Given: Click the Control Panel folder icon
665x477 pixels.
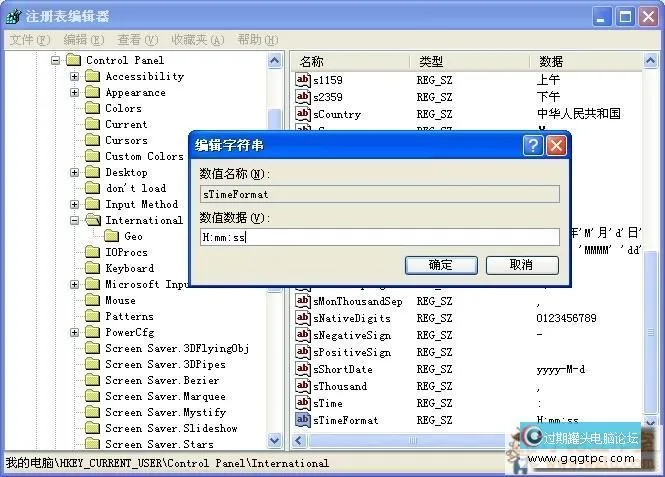Looking at the screenshot, I should coord(73,60).
